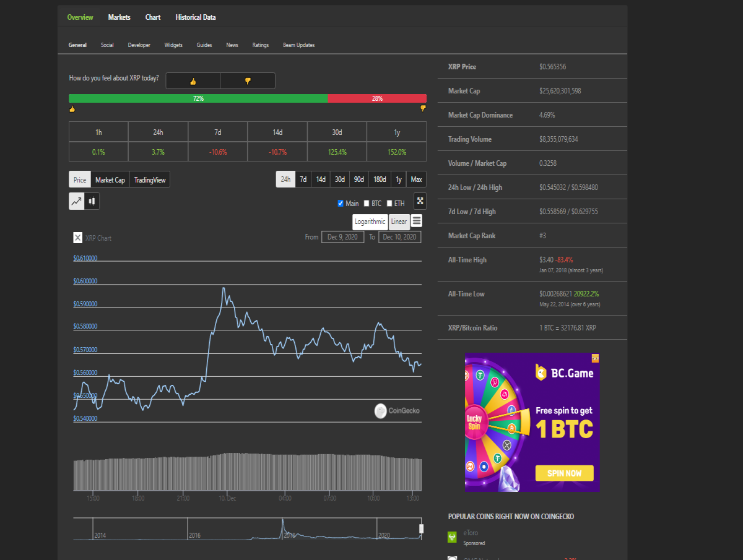Viewport: 743px width, 560px height.
Task: Select Logarithmic chart scale
Action: (x=370, y=222)
